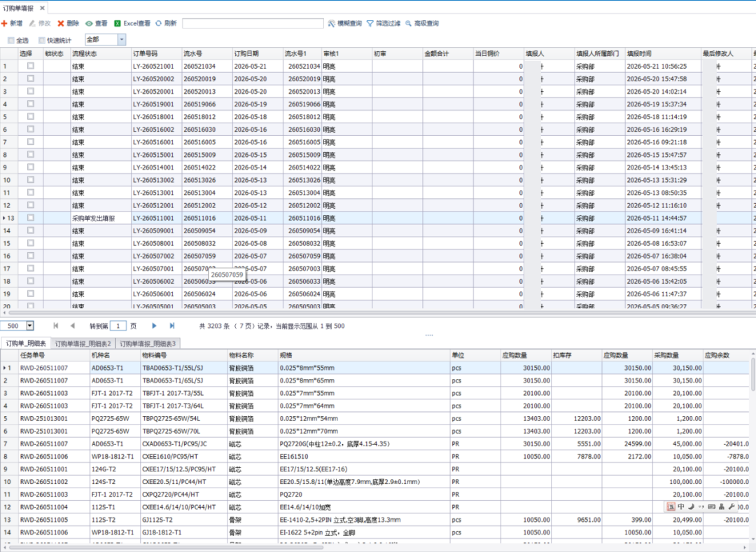Switch to 订购单填报_明细表2 tab
Viewport: 756px width, 552px height.
(x=83, y=343)
